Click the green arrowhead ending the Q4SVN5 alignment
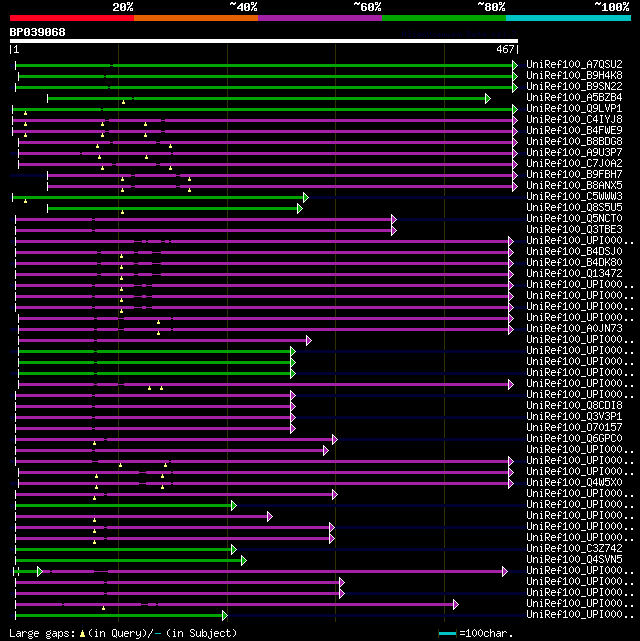 coord(244,560)
